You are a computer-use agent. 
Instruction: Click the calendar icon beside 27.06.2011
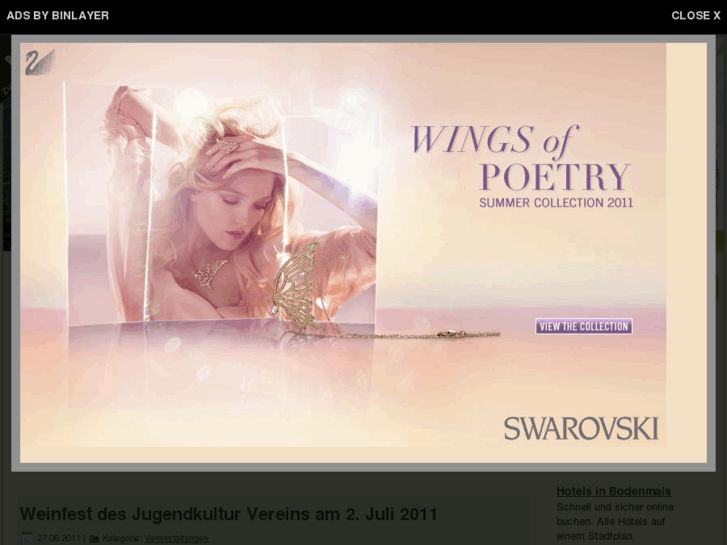[27, 538]
